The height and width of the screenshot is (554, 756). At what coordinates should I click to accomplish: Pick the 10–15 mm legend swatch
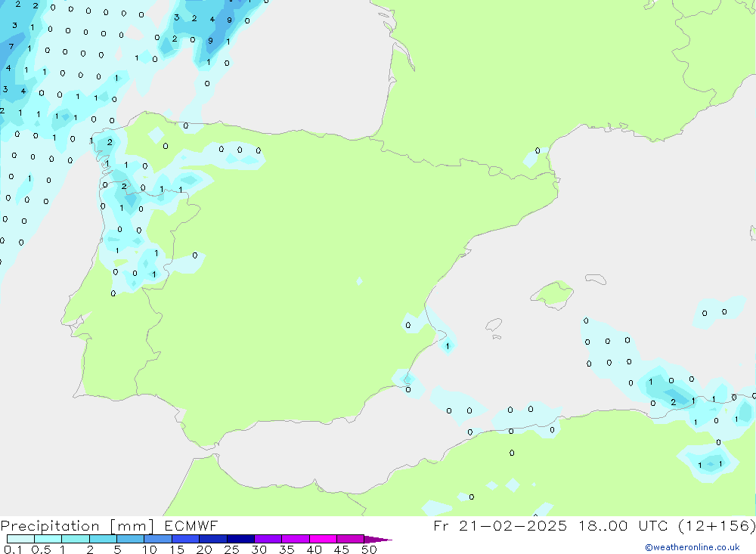[158, 539]
